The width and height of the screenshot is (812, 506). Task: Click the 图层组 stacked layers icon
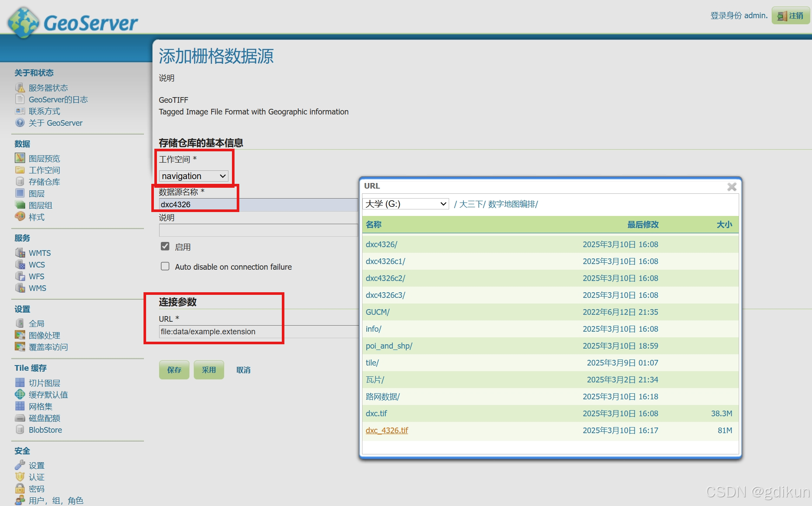[x=20, y=205]
